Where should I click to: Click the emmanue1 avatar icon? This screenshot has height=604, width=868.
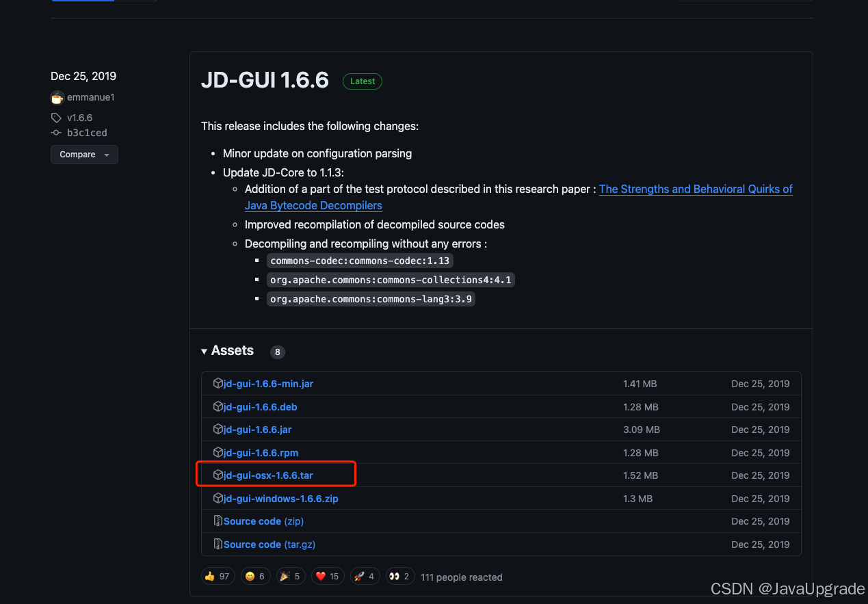coord(57,97)
